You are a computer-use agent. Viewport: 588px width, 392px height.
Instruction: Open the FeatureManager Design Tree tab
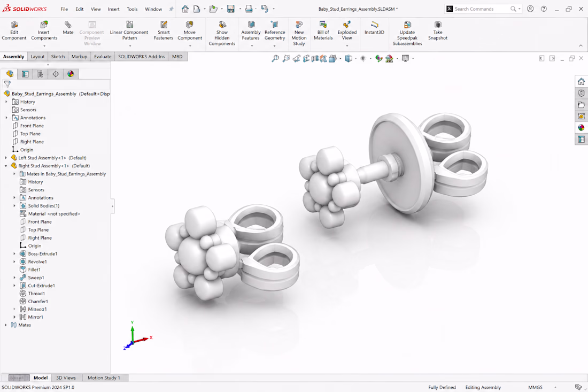(x=10, y=74)
